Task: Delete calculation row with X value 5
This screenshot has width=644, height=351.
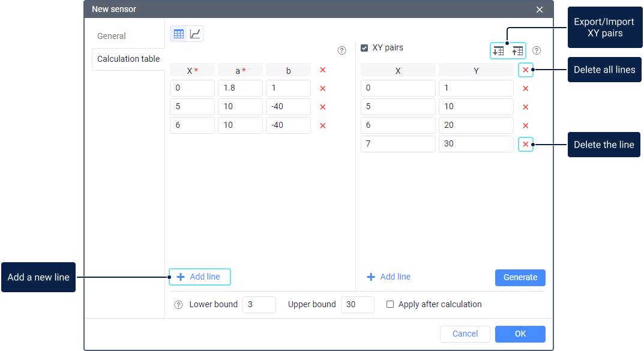Action: (323, 107)
